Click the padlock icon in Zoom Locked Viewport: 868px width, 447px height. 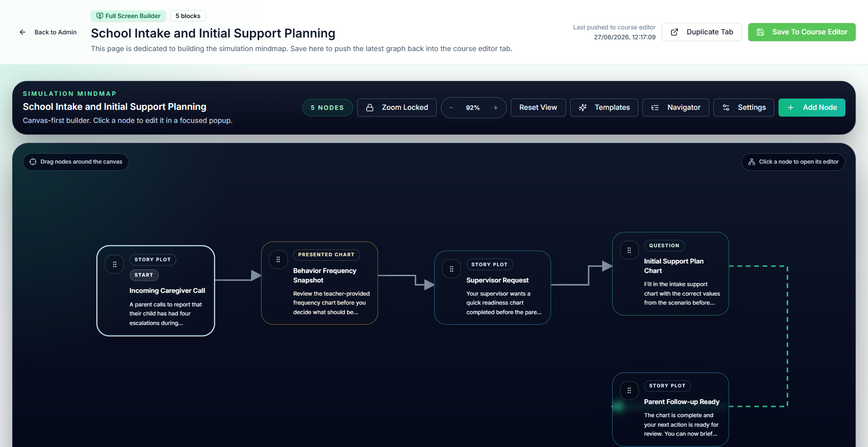(370, 108)
